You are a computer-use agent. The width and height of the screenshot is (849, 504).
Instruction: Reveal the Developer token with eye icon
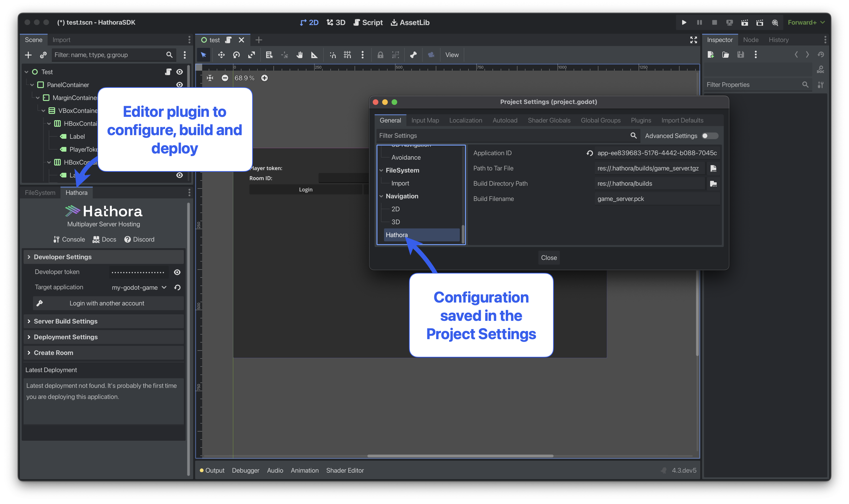click(177, 272)
